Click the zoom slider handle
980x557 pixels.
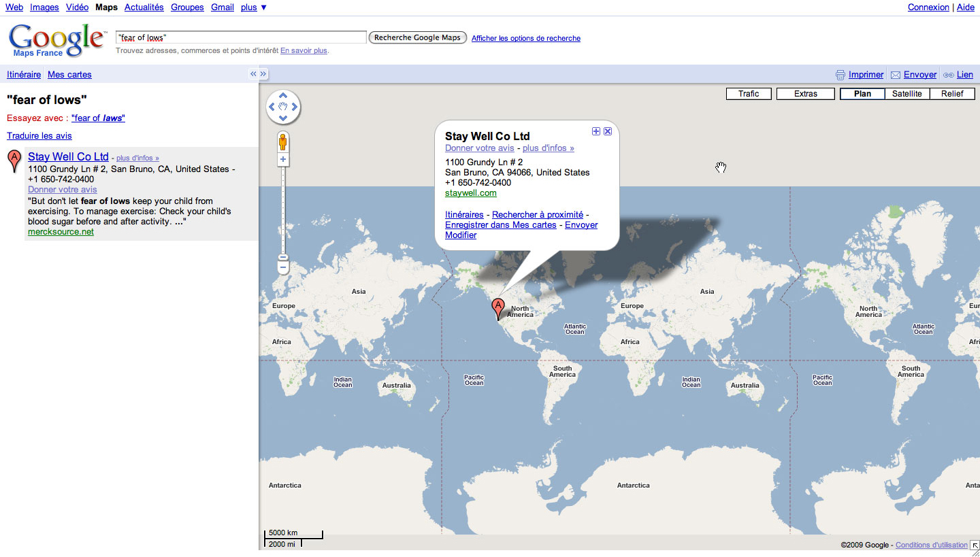click(283, 258)
